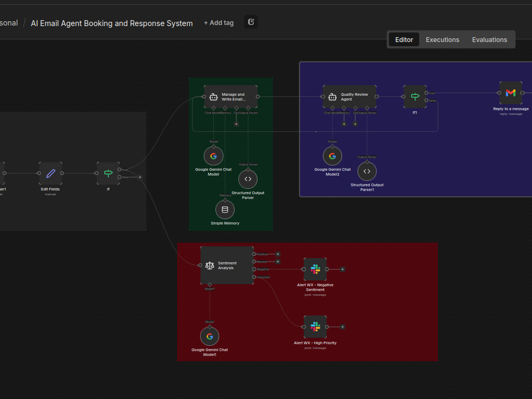
Task: Add tool to Manage and Write Email agent
Action: (237, 124)
